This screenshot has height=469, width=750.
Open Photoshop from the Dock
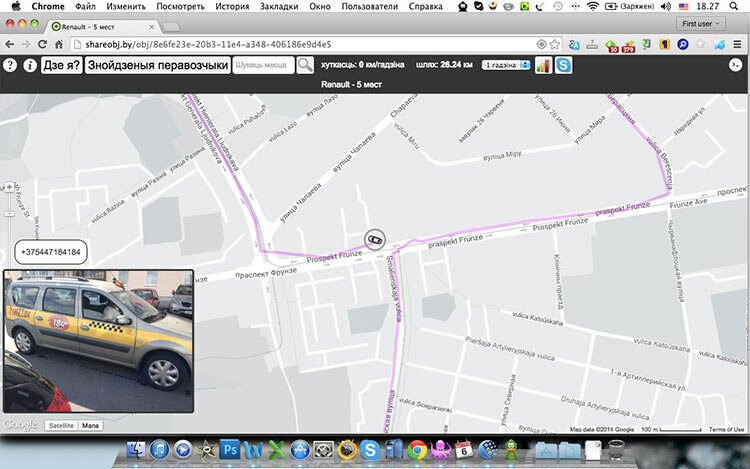[x=229, y=450]
